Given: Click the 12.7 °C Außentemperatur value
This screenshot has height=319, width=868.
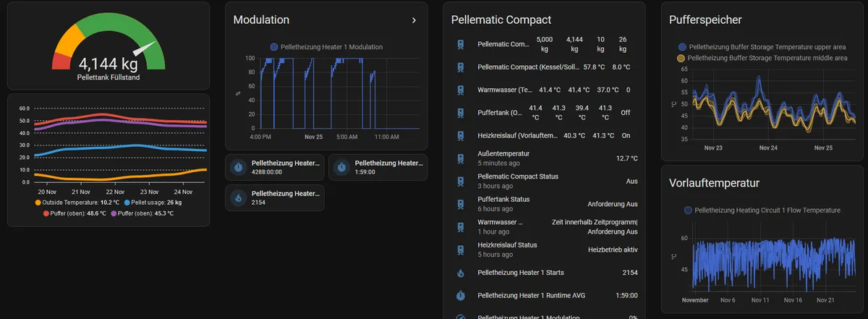Looking at the screenshot, I should [627, 158].
